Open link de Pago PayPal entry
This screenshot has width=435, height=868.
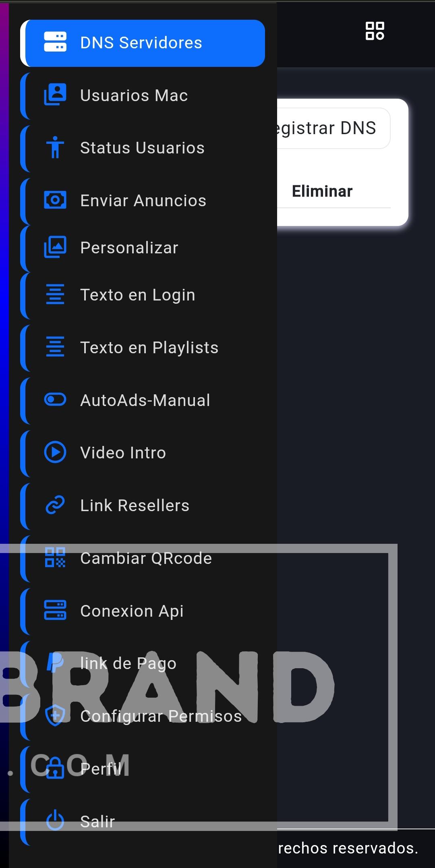pyautogui.click(x=143, y=663)
